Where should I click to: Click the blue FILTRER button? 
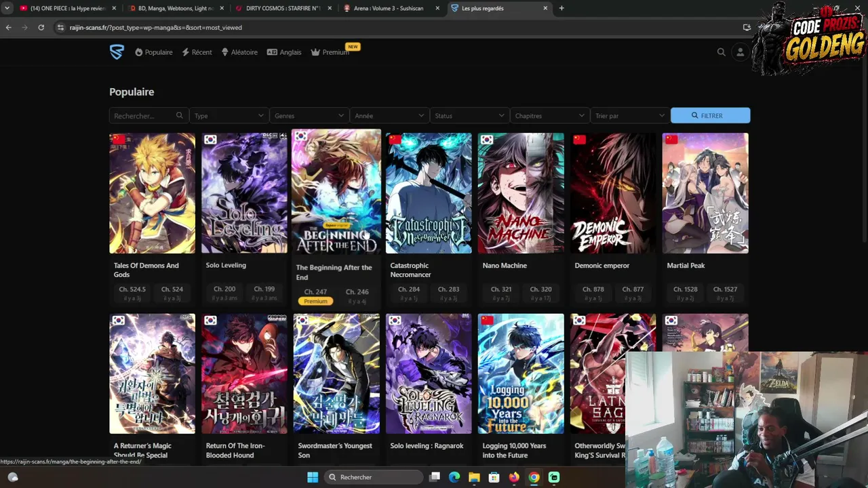710,116
